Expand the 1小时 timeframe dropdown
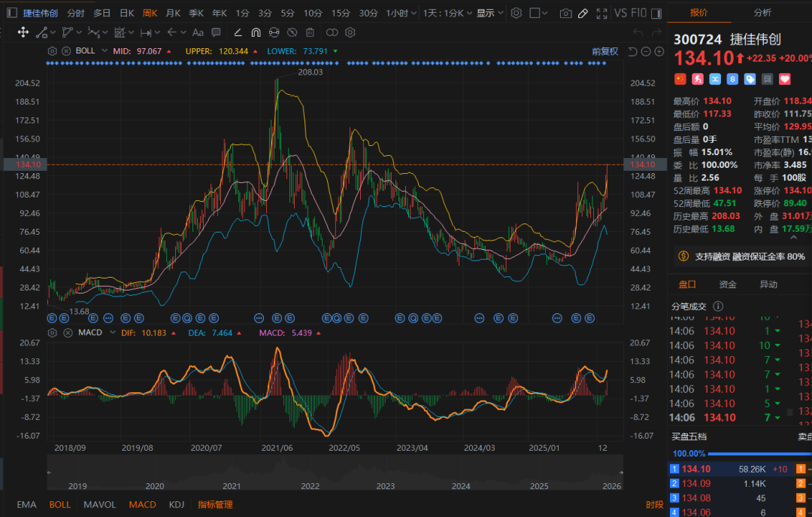This screenshot has width=812, height=517. (x=401, y=13)
